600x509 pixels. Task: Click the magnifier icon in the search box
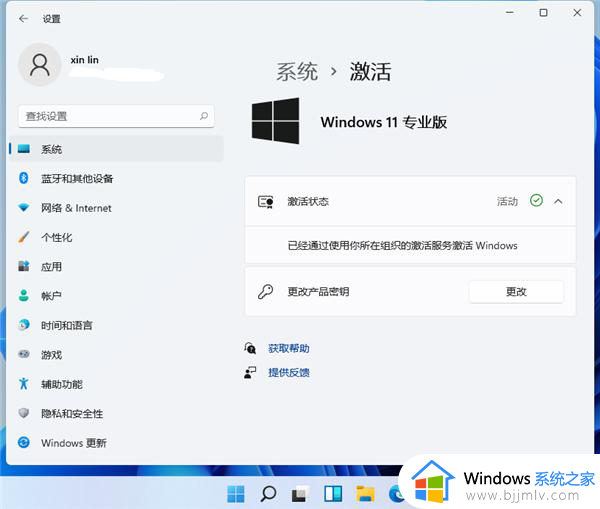pyautogui.click(x=204, y=116)
